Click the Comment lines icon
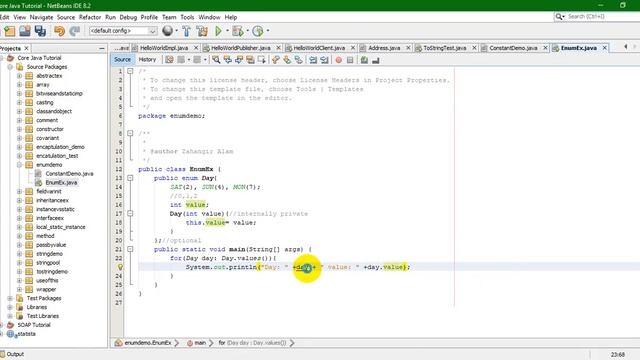Viewport: 640px width, 360px height. 364,60
